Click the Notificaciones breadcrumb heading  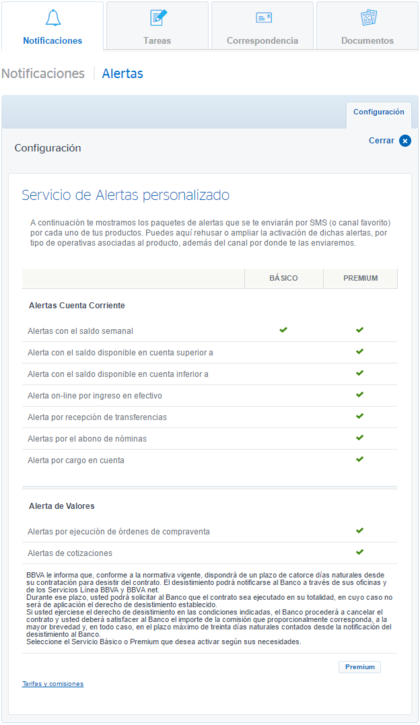click(x=43, y=74)
